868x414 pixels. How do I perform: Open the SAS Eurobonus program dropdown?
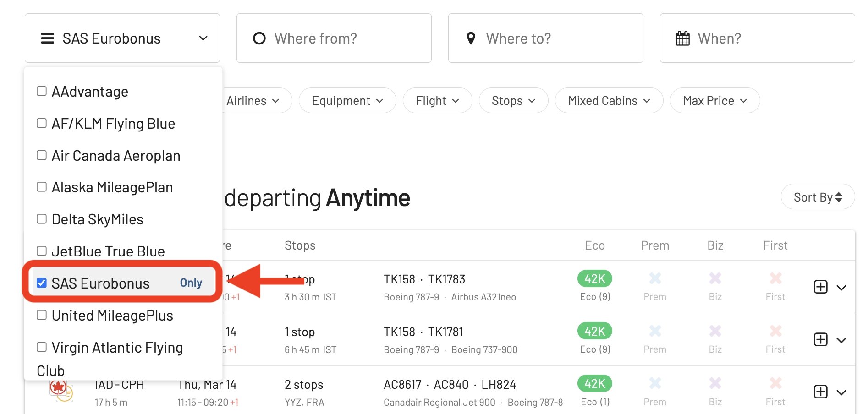(x=122, y=38)
